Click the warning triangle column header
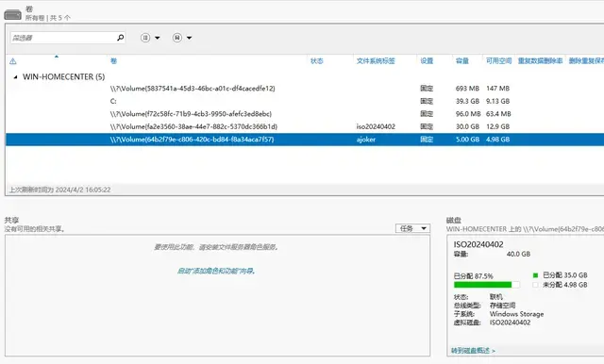604x364 pixels. click(12, 61)
